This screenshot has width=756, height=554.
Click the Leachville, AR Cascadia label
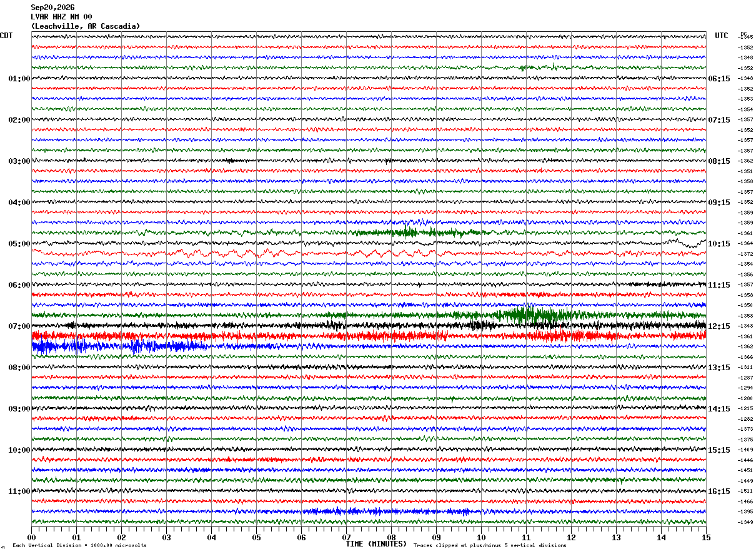86,26
